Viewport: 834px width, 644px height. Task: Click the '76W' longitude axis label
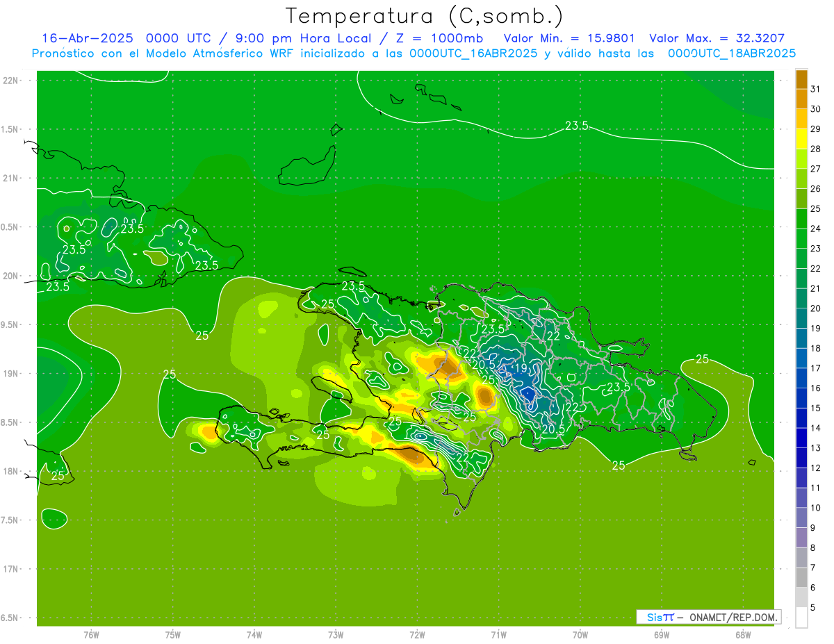point(91,635)
